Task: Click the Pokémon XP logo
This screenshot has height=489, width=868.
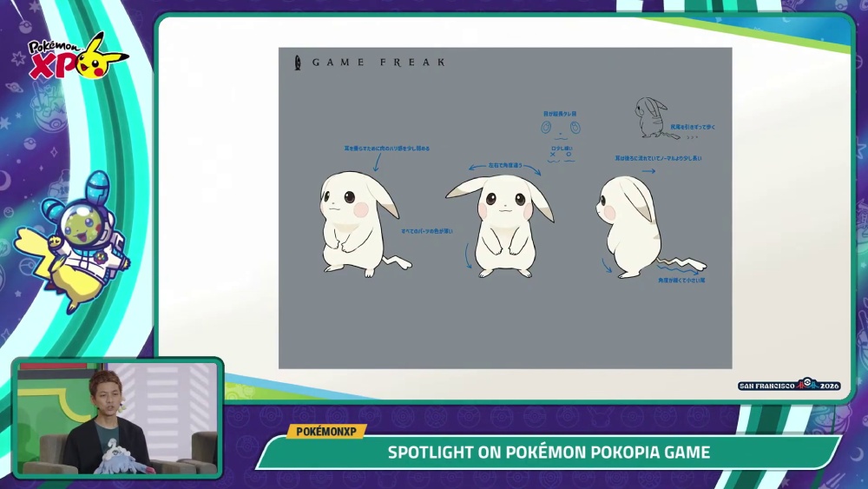Action: coord(77,56)
